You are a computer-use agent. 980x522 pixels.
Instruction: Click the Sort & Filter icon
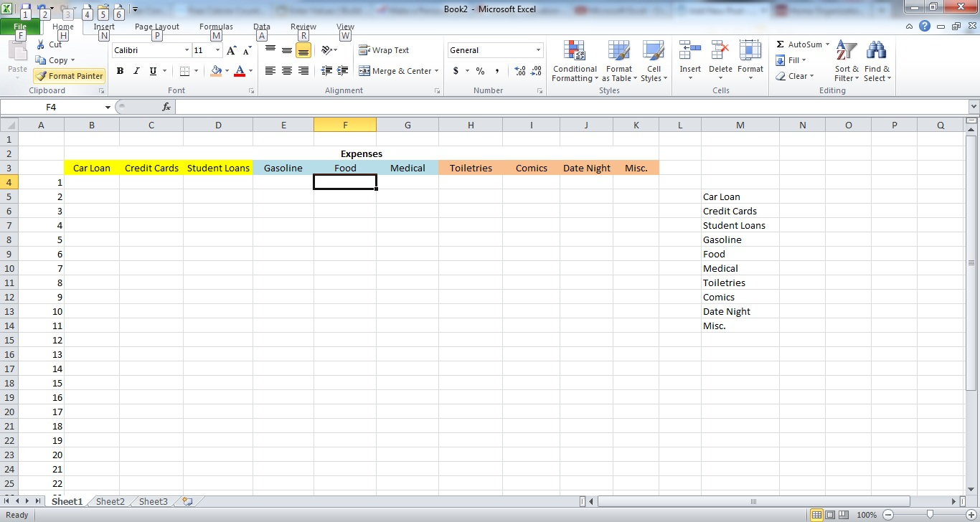click(x=847, y=52)
